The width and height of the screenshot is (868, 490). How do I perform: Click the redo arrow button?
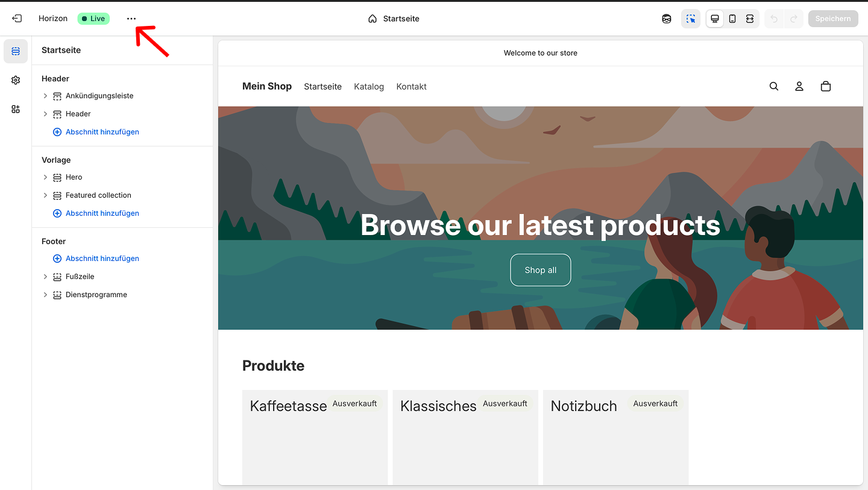pyautogui.click(x=794, y=19)
